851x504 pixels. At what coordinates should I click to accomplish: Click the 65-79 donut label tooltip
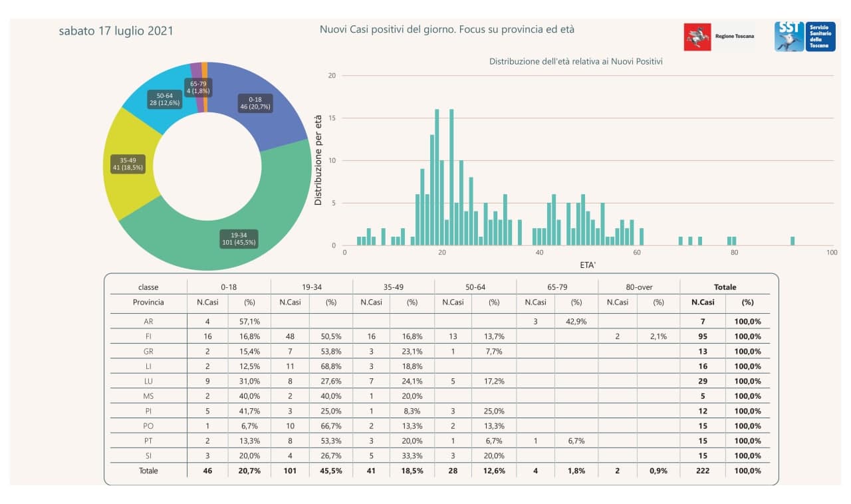point(198,86)
